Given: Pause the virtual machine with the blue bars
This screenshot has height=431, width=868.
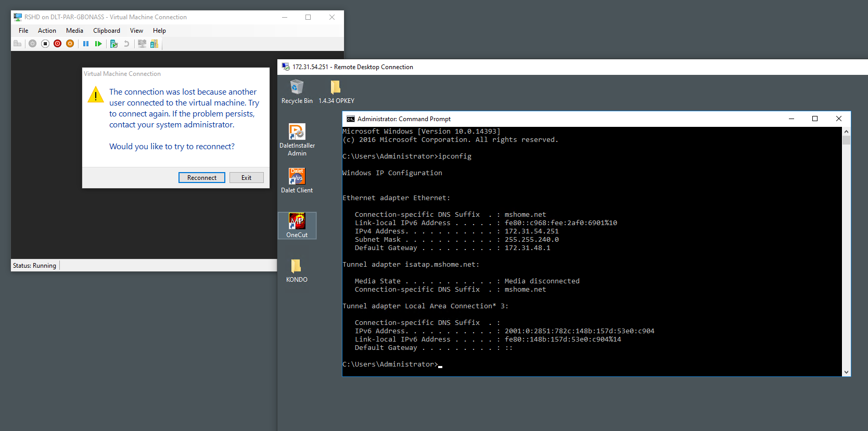Looking at the screenshot, I should 86,44.
